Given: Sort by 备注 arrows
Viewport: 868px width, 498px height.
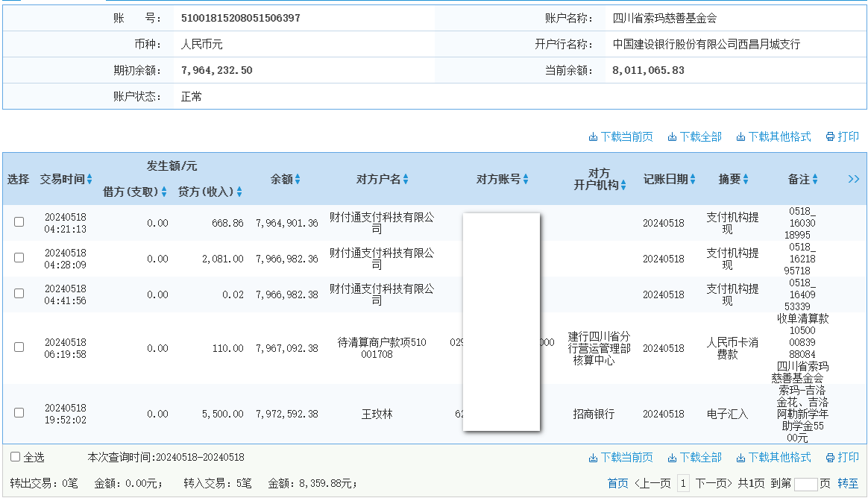Looking at the screenshot, I should [x=815, y=179].
